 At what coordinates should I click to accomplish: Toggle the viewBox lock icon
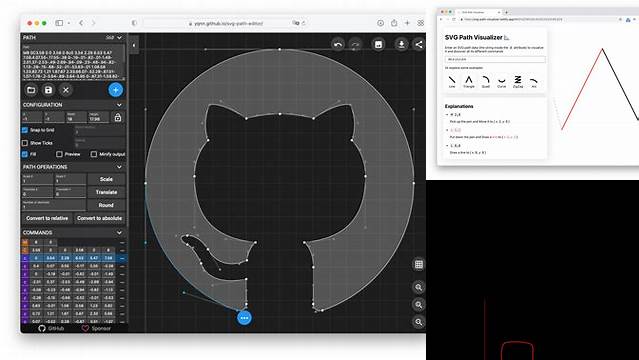(118, 117)
